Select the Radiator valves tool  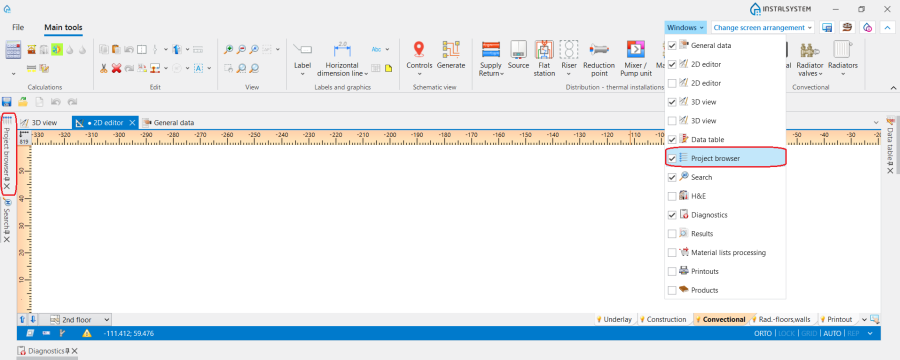pyautogui.click(x=809, y=59)
